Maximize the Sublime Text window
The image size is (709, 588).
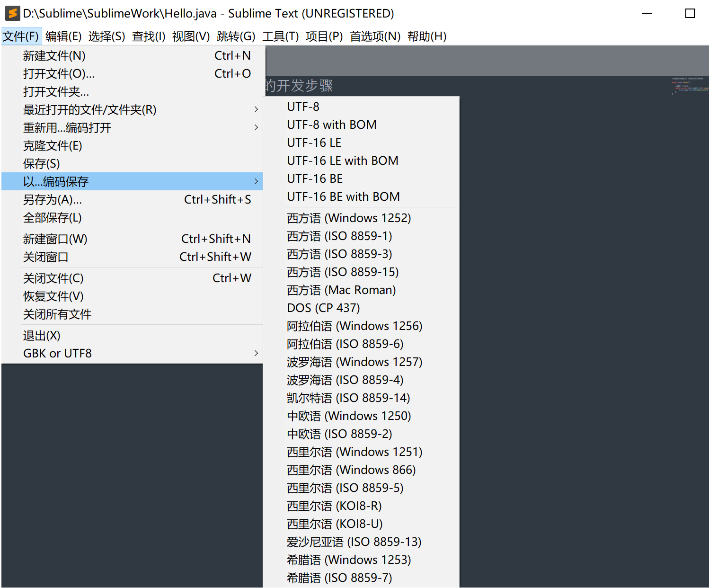tap(690, 13)
